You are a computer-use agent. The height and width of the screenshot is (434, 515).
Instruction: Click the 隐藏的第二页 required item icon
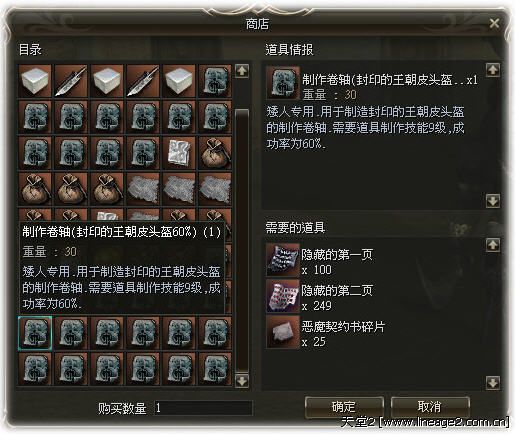283,296
